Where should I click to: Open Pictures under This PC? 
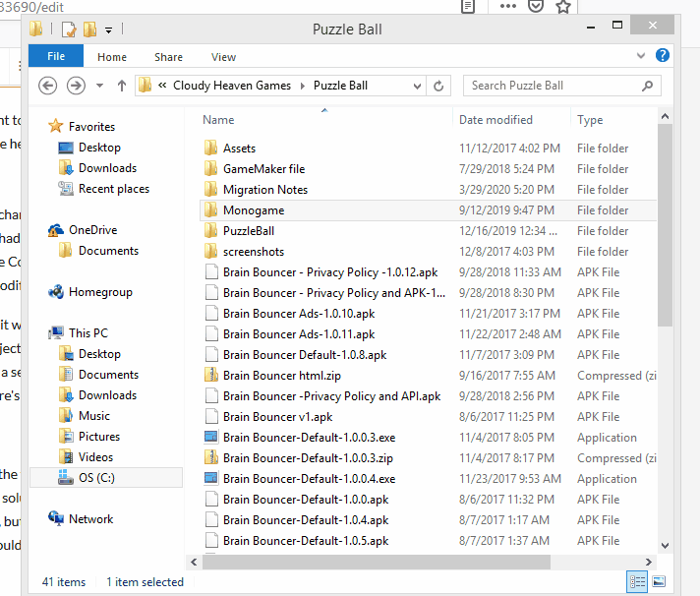pyautogui.click(x=99, y=436)
